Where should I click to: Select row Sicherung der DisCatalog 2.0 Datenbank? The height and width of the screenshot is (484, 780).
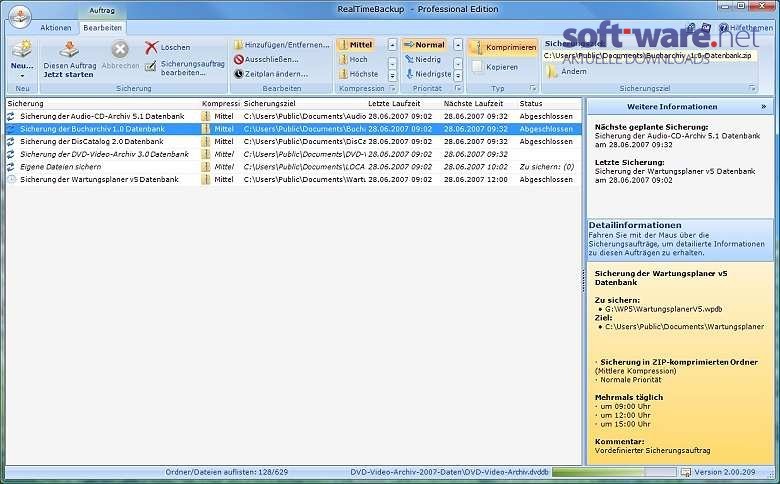[293, 141]
